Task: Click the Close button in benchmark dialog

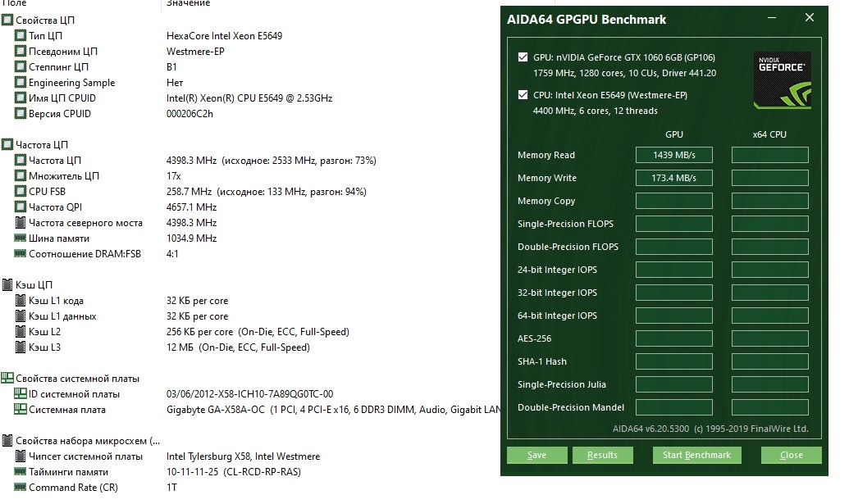Action: click(791, 456)
